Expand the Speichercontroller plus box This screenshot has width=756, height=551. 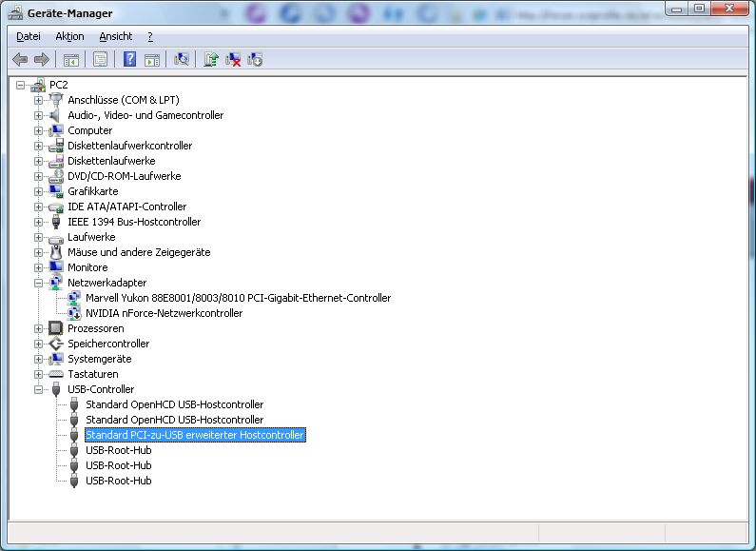[38, 344]
